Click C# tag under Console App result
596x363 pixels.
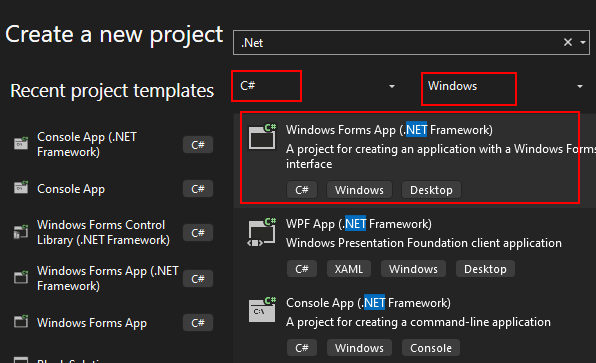click(x=302, y=348)
